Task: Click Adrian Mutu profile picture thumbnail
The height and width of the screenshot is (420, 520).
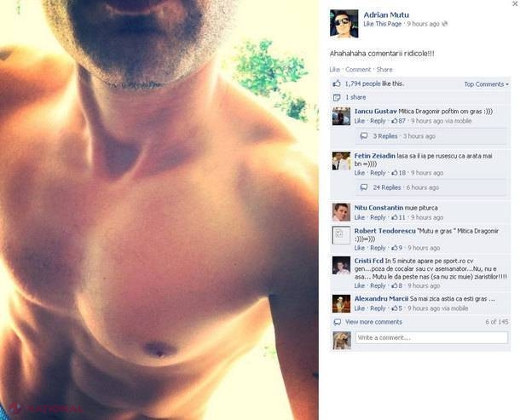Action: [344, 24]
